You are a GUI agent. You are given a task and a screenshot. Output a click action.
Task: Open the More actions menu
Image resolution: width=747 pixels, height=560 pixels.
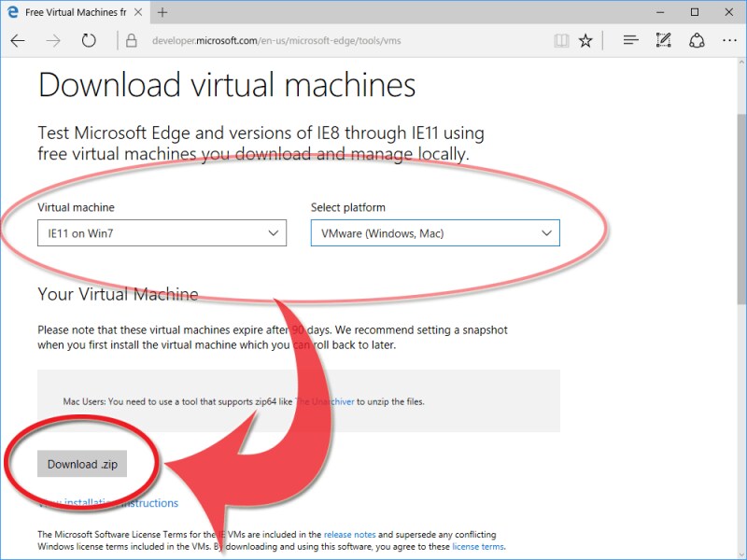pyautogui.click(x=730, y=40)
